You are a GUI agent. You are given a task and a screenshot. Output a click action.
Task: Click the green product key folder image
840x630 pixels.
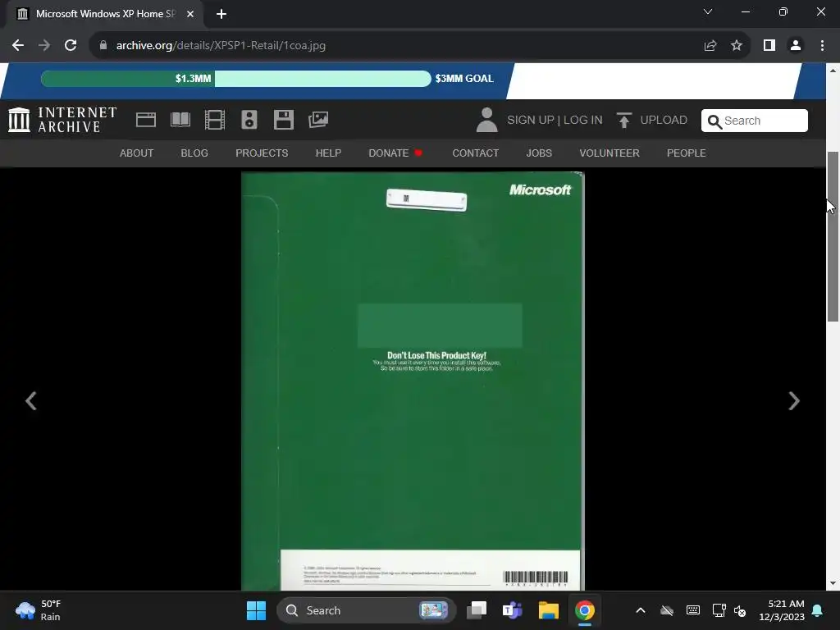click(413, 381)
